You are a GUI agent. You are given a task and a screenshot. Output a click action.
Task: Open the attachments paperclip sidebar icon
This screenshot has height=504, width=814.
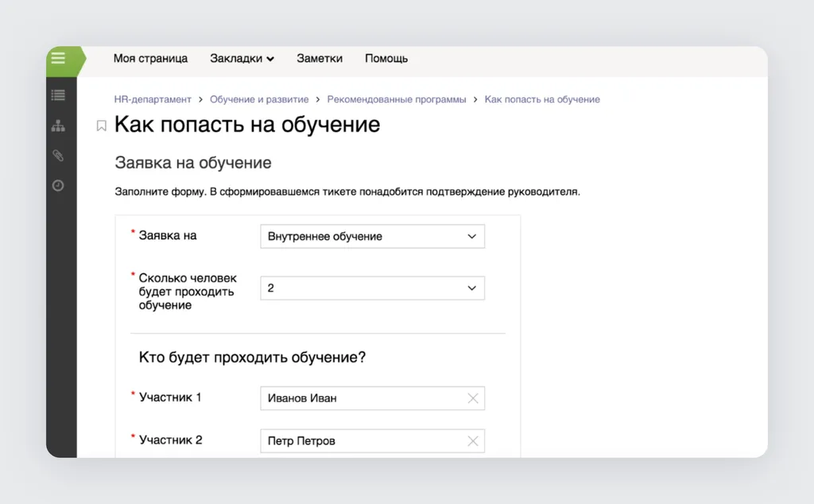58,155
